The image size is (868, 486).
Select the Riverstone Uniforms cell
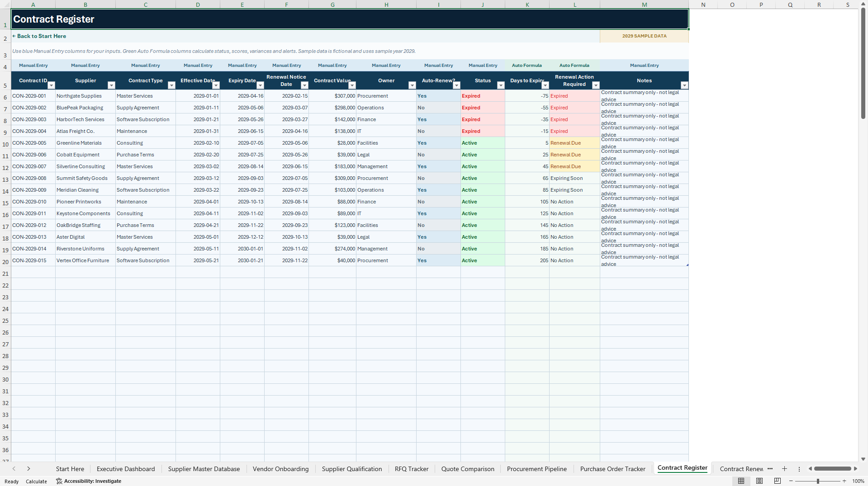(85, 249)
